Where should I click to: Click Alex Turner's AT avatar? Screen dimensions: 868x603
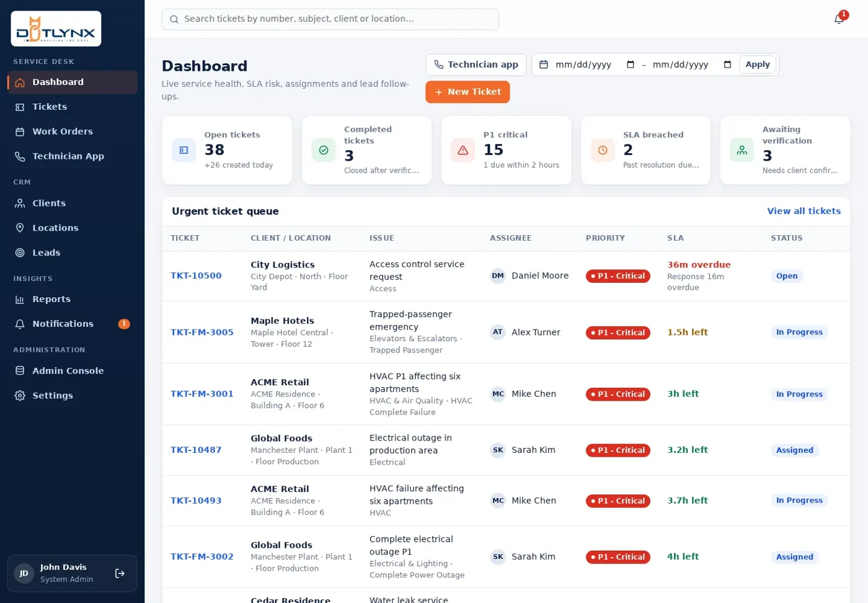coord(498,333)
